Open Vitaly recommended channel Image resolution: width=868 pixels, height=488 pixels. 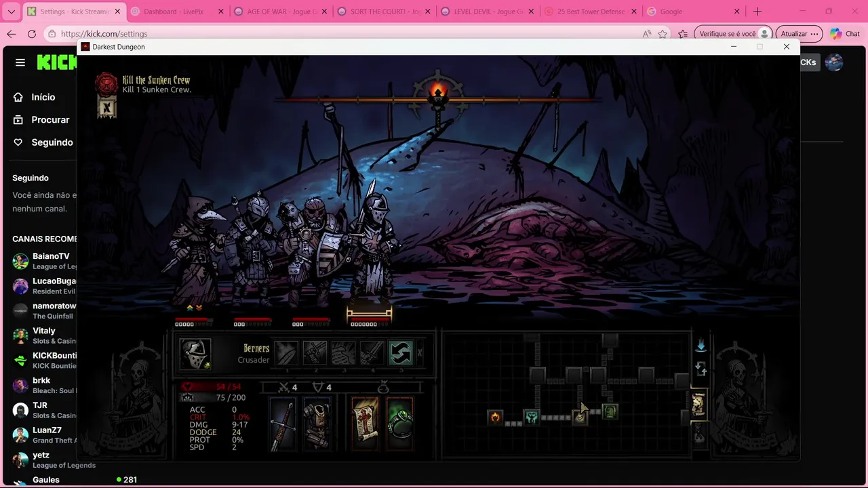[43, 335]
